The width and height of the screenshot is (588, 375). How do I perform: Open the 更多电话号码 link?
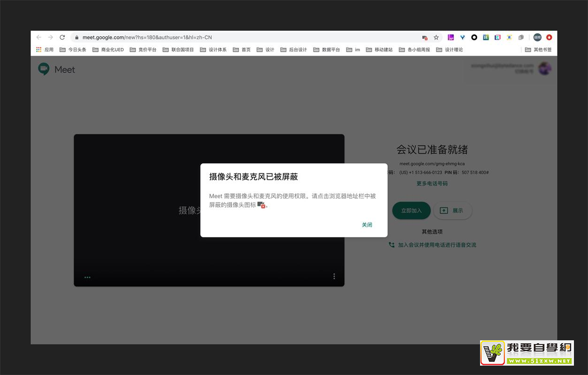432,184
